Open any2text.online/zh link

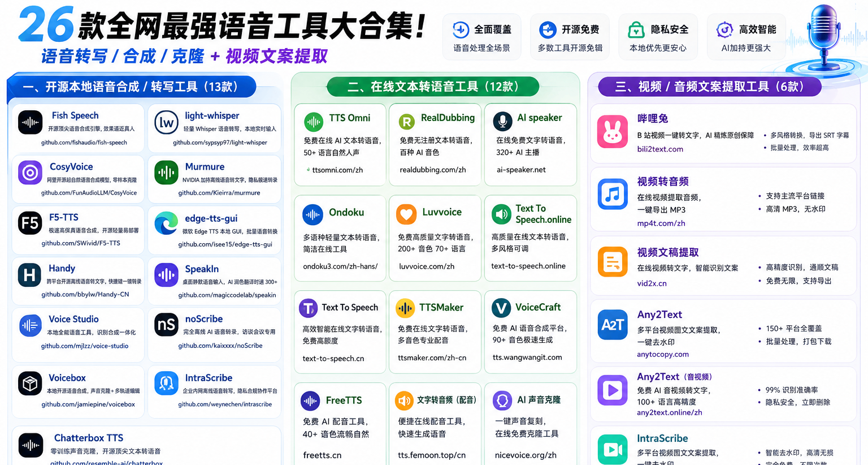coord(670,412)
